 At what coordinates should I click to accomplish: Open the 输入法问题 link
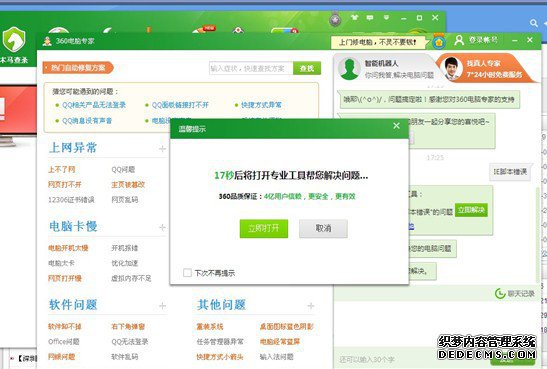277,357
